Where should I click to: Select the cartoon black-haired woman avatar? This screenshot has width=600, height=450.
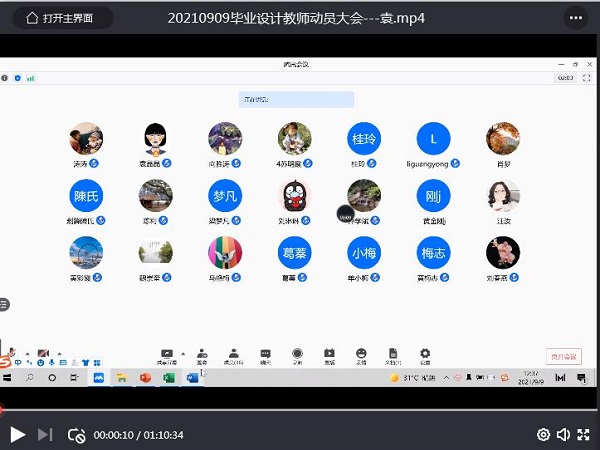[155, 139]
